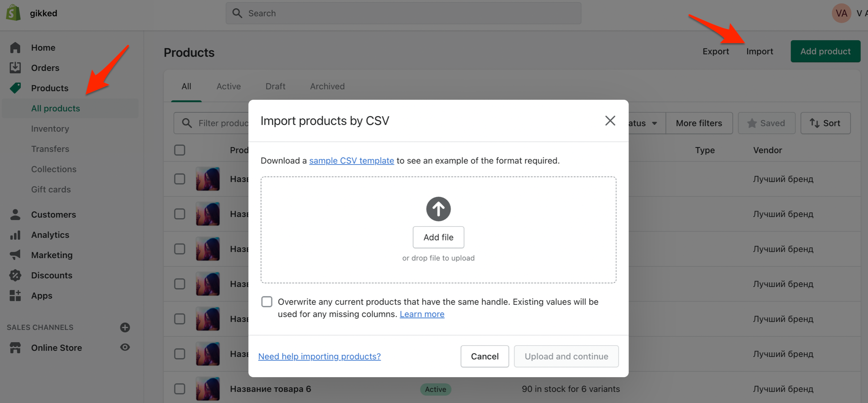Image resolution: width=868 pixels, height=403 pixels.
Task: Switch to the Archived tab
Action: pos(327,86)
